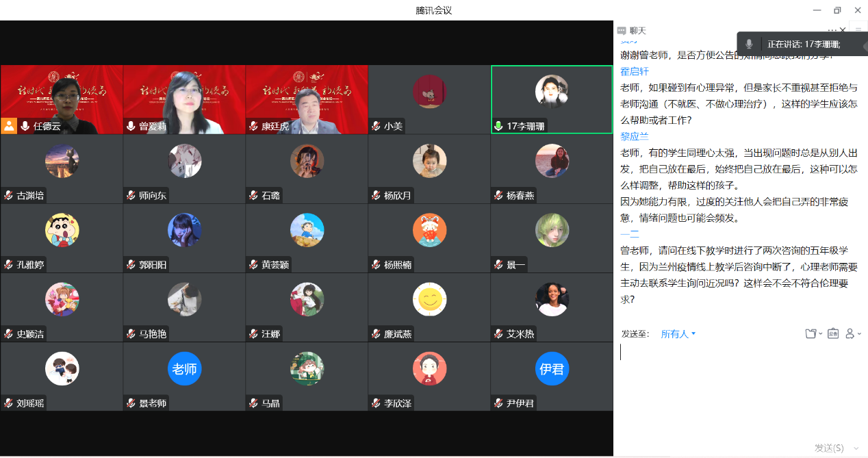Click the green mic icon beside 17李珊珊
This screenshot has height=458, width=868.
498,126
